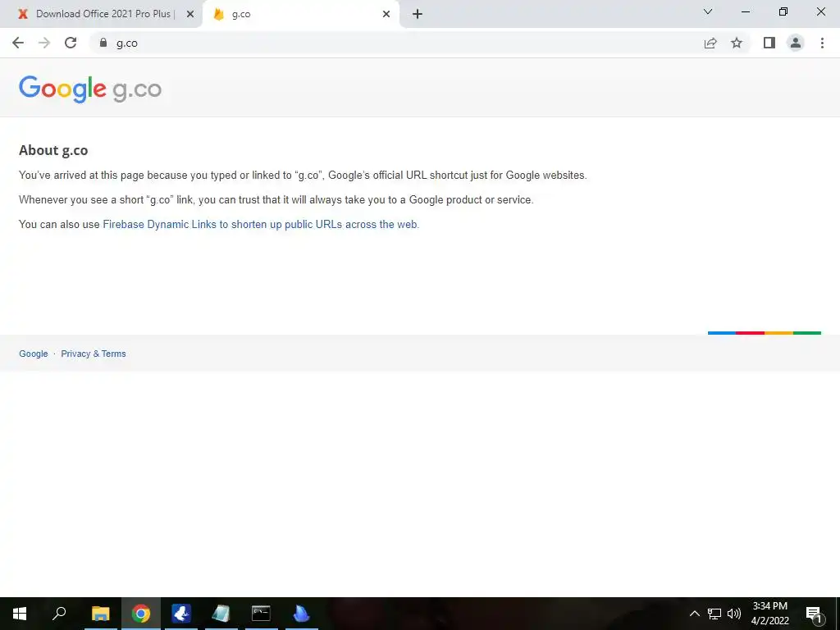Switch to the Download Office 2021 Pro Plus tab
The image size is (840, 630).
pos(103,14)
